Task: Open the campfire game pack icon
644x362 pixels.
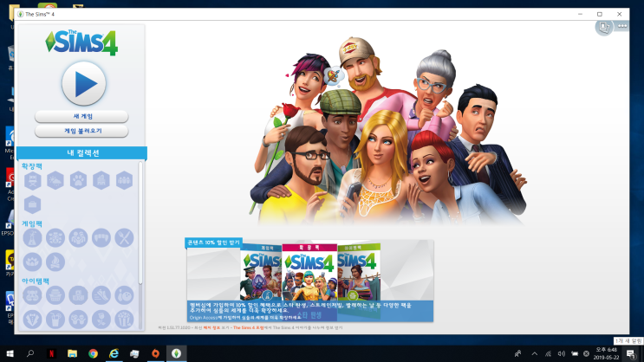Action: point(55,262)
